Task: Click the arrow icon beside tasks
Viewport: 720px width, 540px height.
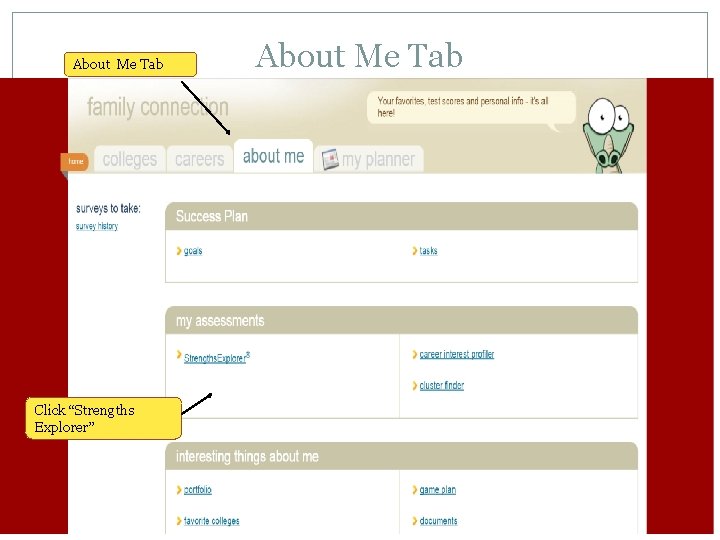Action: 415,251
